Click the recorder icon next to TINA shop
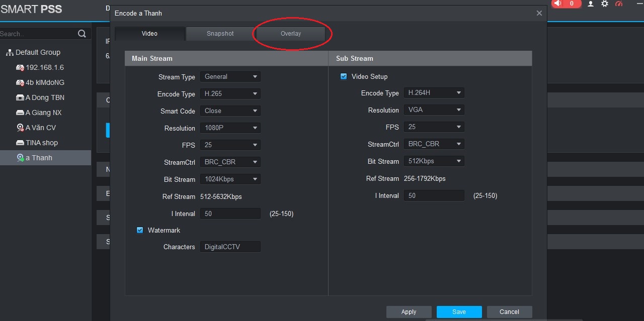The height and width of the screenshot is (321, 644). click(x=20, y=143)
